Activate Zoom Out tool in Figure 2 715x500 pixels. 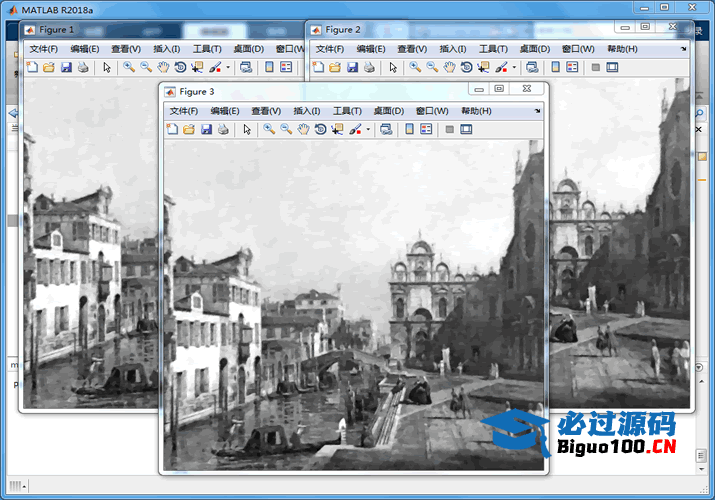432,67
